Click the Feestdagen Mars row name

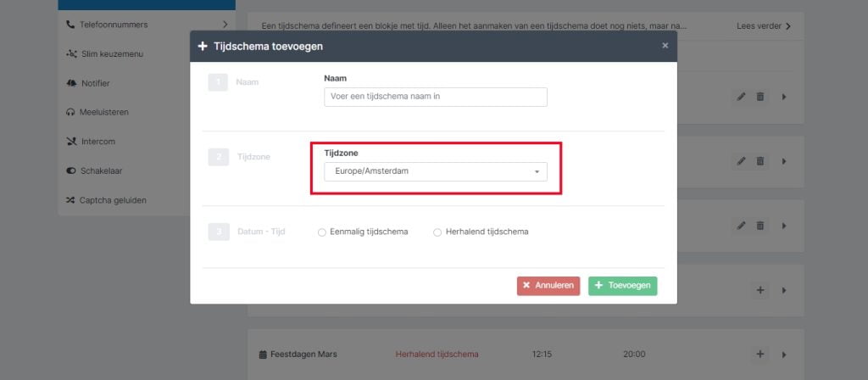coord(303,355)
